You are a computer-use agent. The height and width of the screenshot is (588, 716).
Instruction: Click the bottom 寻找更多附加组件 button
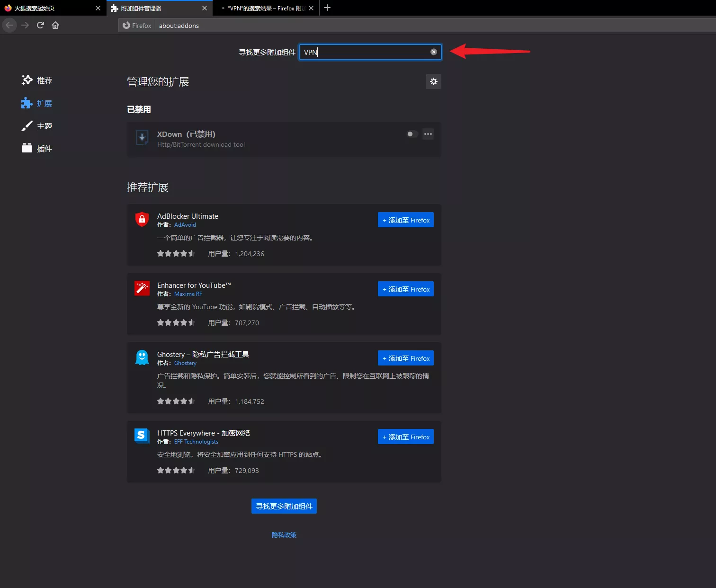pyautogui.click(x=284, y=506)
